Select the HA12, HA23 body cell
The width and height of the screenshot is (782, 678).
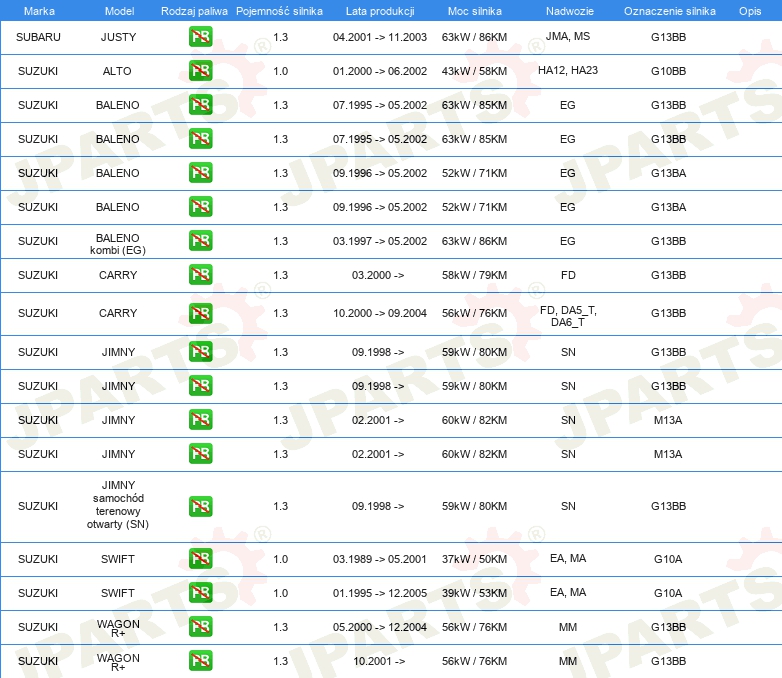(568, 70)
